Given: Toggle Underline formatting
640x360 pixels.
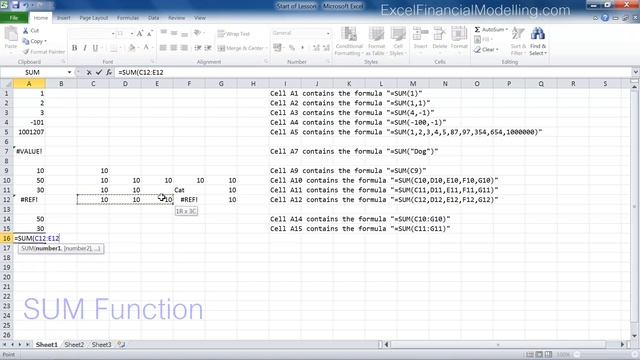Looking at the screenshot, I should 95,48.
